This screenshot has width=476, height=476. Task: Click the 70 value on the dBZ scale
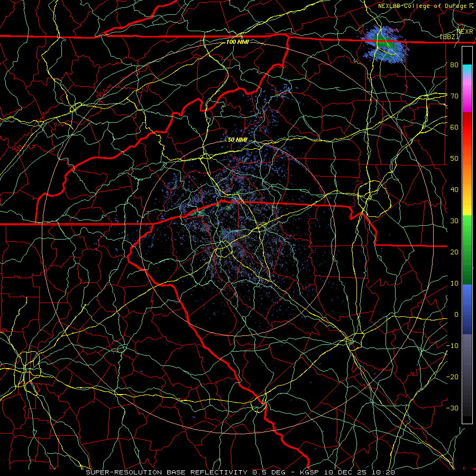tap(454, 96)
